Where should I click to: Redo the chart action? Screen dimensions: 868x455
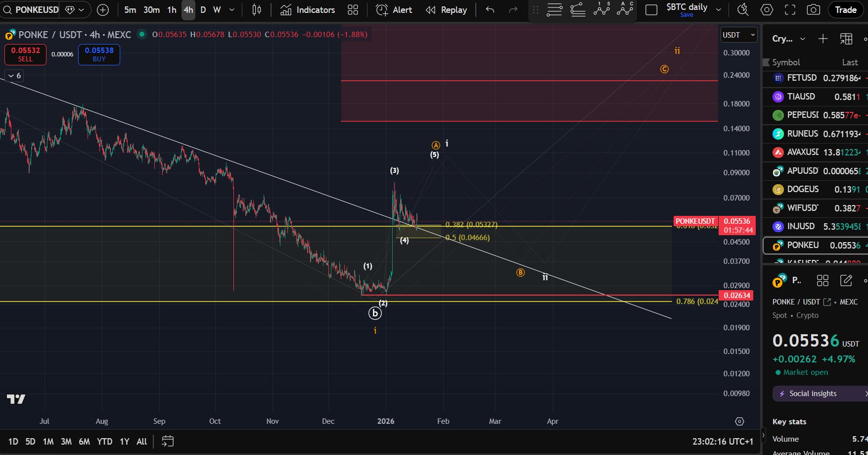[x=513, y=10]
